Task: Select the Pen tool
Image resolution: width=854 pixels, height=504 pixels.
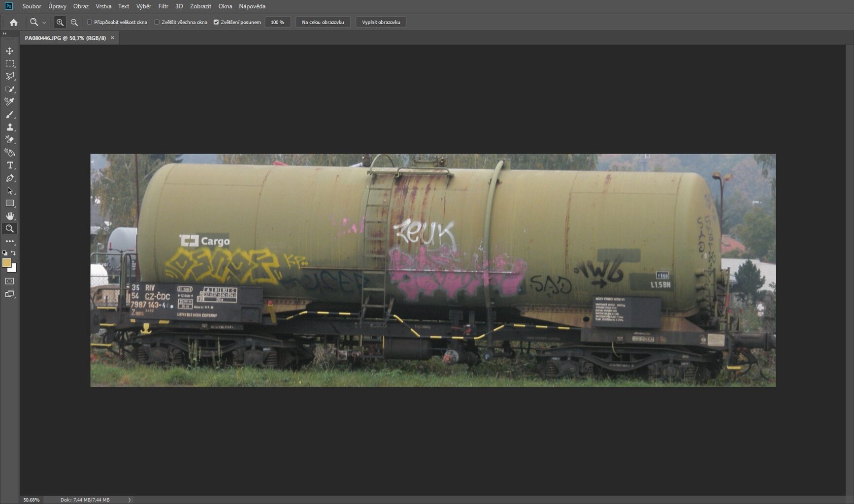Action: [9, 178]
